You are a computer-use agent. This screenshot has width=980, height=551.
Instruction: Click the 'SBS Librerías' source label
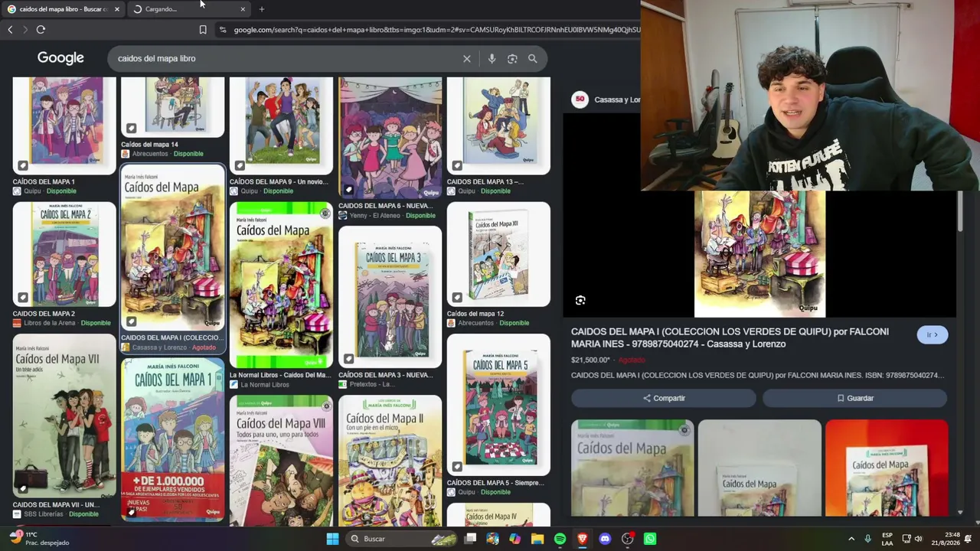[44, 514]
